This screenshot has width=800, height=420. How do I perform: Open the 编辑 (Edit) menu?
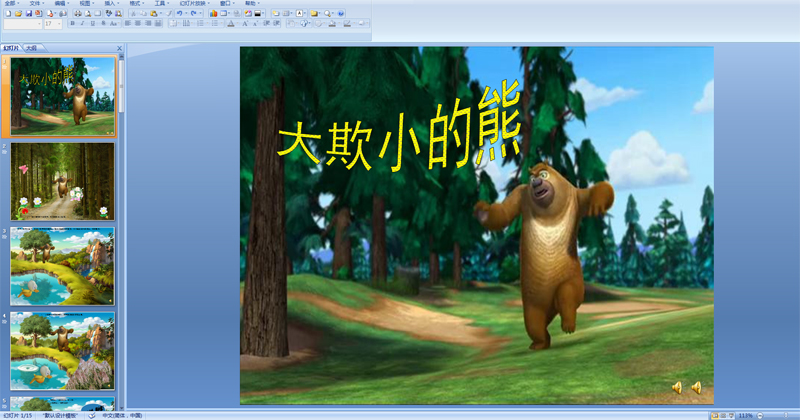[x=61, y=3]
